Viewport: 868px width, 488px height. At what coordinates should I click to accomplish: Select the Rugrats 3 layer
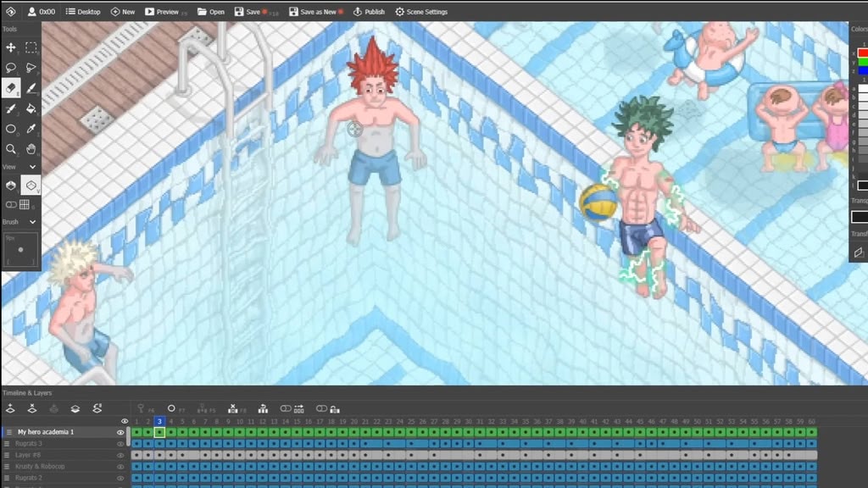[x=29, y=444]
